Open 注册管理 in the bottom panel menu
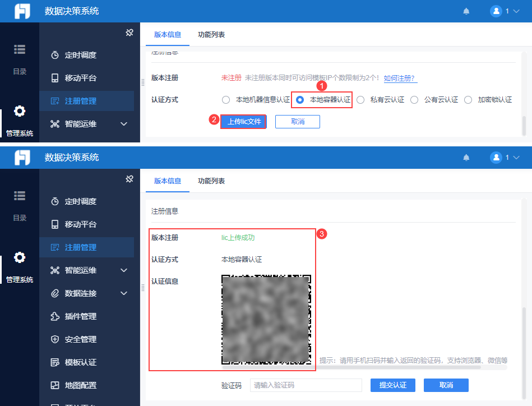Viewport: 532px width, 406px height. point(86,247)
